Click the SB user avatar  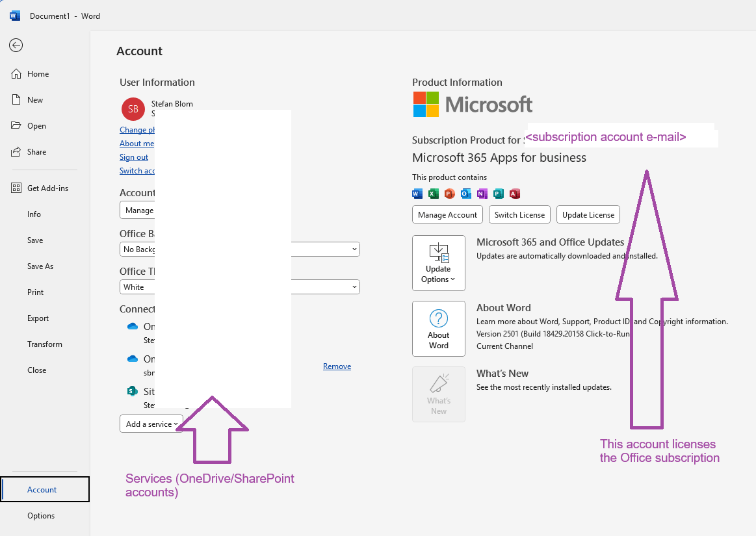pos(133,109)
